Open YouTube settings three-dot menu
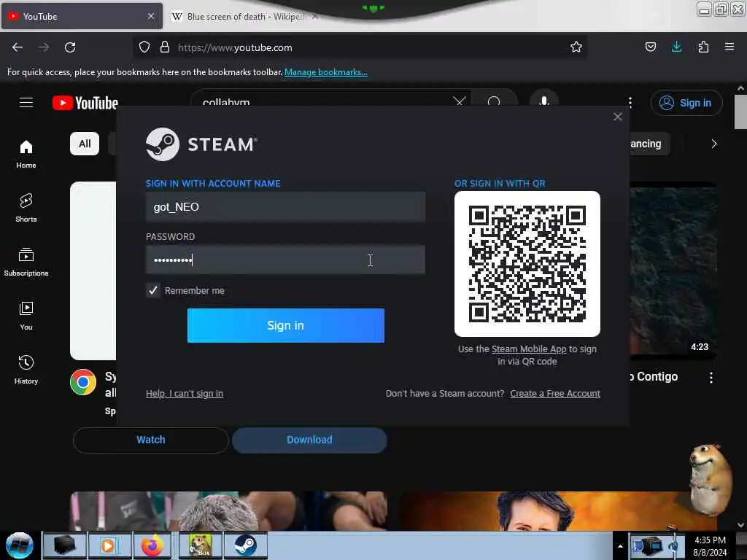This screenshot has height=560, width=747. pos(630,102)
